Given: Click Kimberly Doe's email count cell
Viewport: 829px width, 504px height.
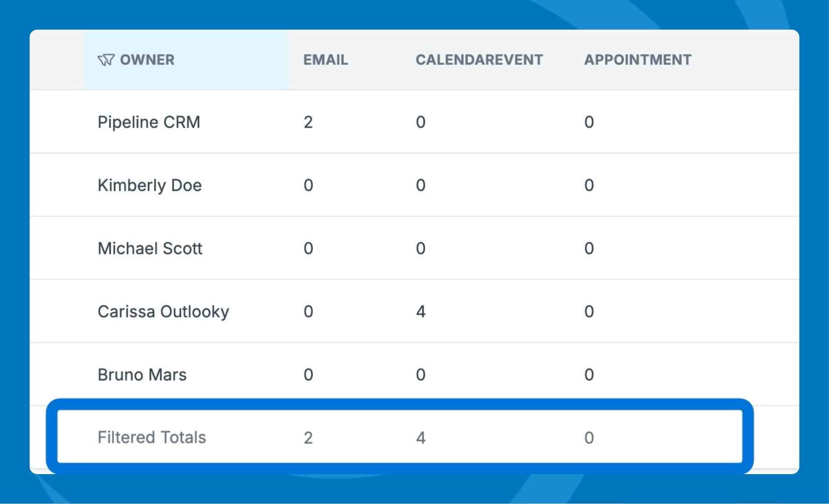Looking at the screenshot, I should [x=308, y=185].
